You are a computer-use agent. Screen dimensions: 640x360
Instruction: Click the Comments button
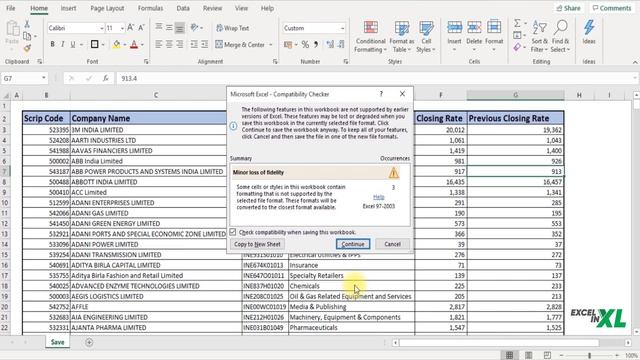point(612,8)
